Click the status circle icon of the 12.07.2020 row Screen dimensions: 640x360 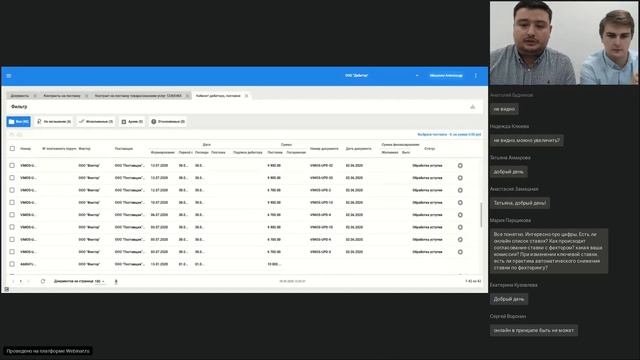click(x=460, y=190)
